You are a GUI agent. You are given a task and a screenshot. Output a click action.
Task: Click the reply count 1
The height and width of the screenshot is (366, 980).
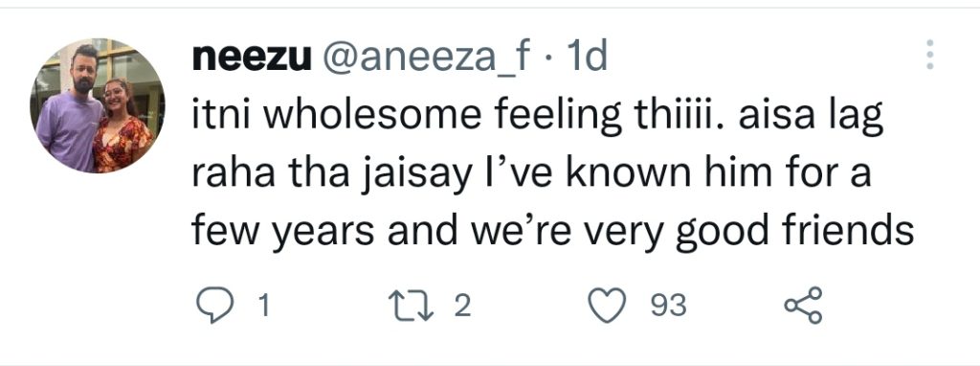point(264,307)
